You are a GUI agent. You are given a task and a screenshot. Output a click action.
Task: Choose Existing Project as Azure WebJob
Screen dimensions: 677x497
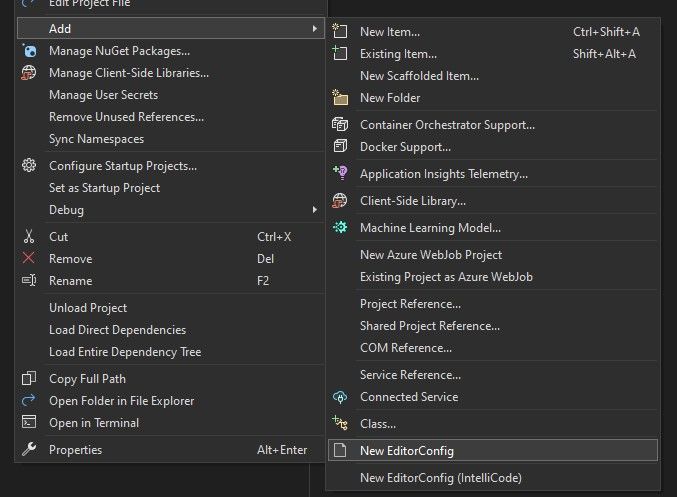tap(446, 277)
